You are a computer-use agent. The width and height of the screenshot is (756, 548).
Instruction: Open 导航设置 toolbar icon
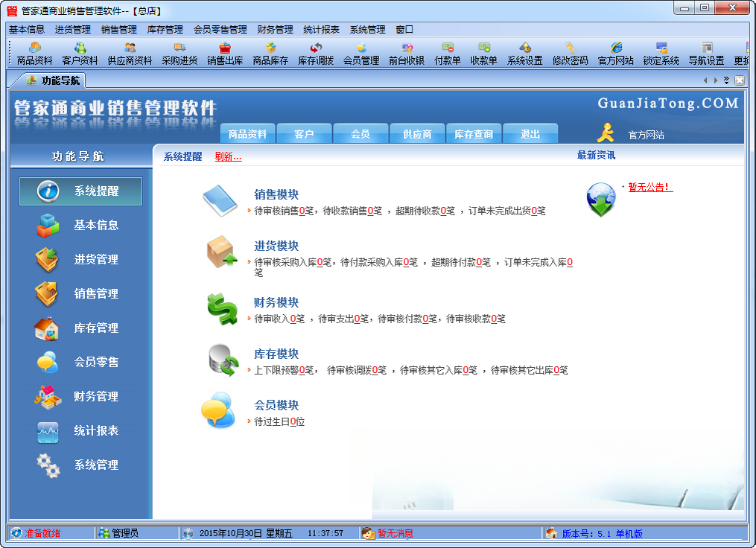[x=706, y=54]
